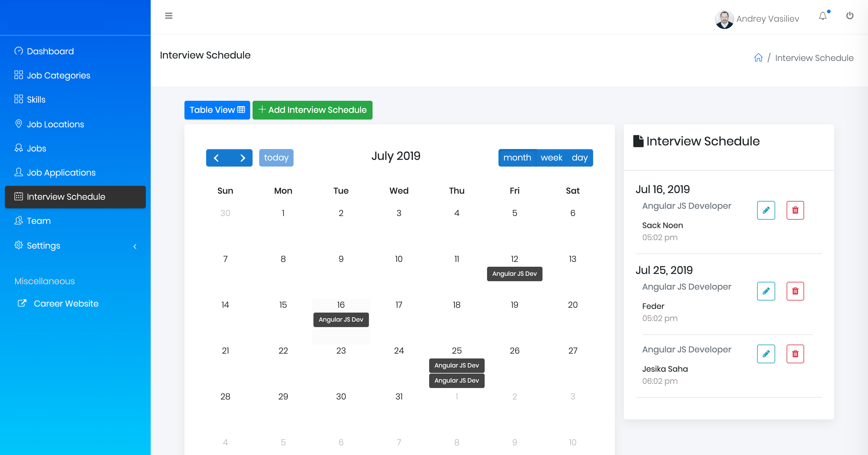
Task: Edit Sack Noen interview with pencil icon
Action: coord(766,210)
